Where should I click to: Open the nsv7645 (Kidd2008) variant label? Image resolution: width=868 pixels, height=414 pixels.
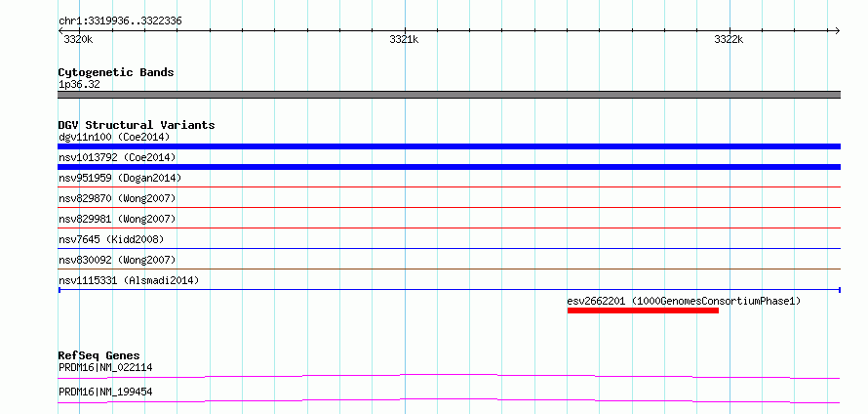(x=111, y=239)
